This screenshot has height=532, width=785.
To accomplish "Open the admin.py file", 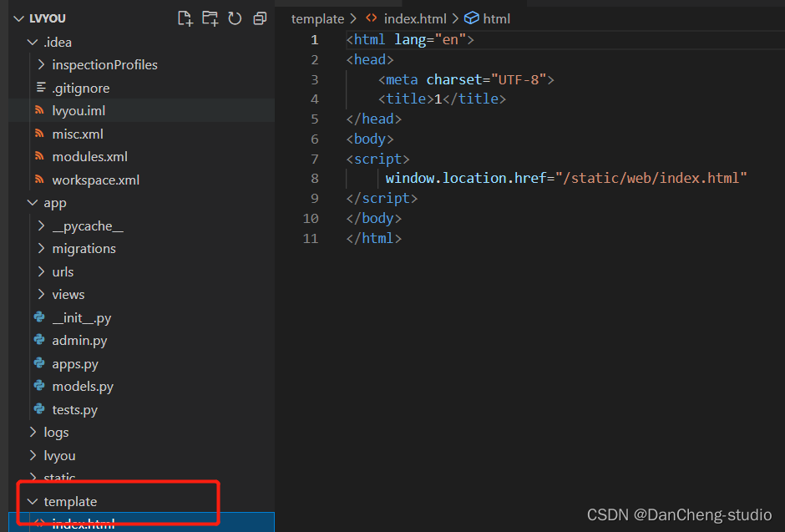I will (x=79, y=340).
